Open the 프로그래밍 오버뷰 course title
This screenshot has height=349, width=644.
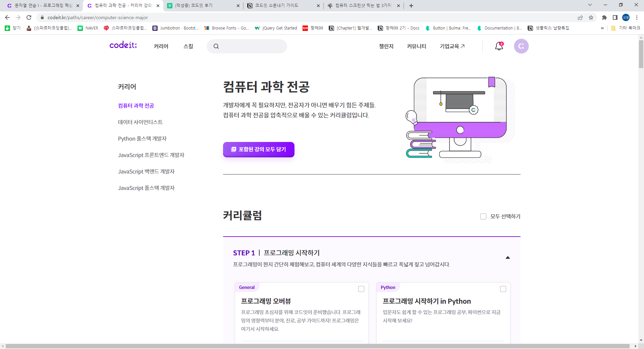(266, 301)
